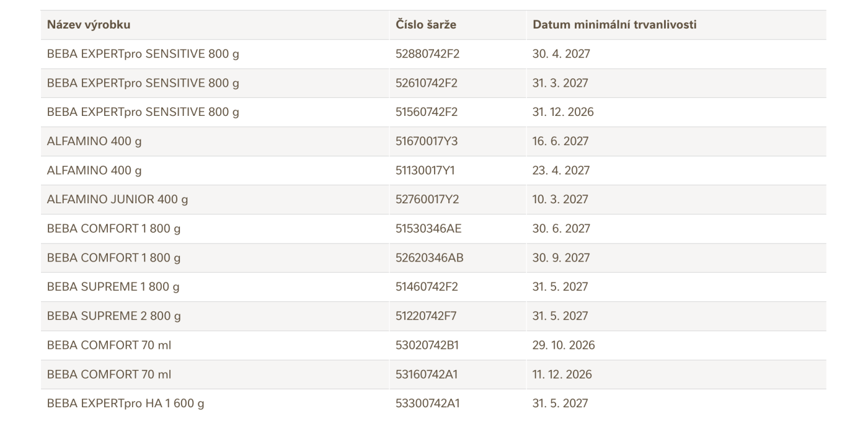Select batch number 52880742F2
The height and width of the screenshot is (427, 868).
[427, 54]
